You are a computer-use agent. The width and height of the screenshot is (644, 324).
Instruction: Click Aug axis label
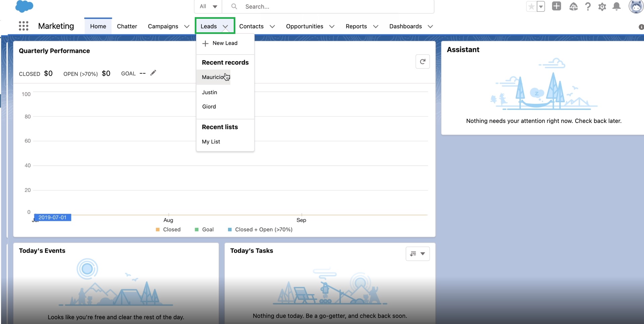point(168,220)
